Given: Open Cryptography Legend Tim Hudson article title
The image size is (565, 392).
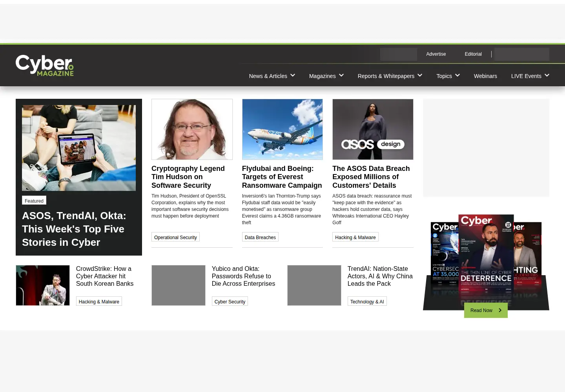Looking at the screenshot, I should click(188, 177).
